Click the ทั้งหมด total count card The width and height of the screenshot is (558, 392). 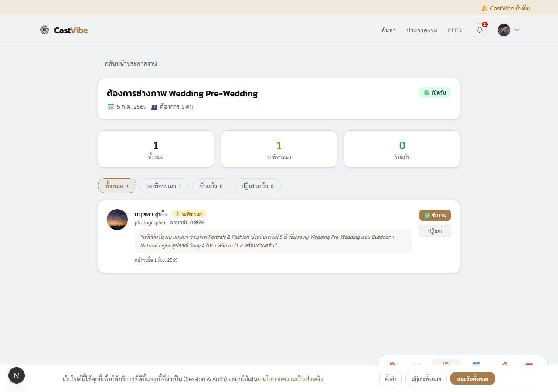[156, 149]
